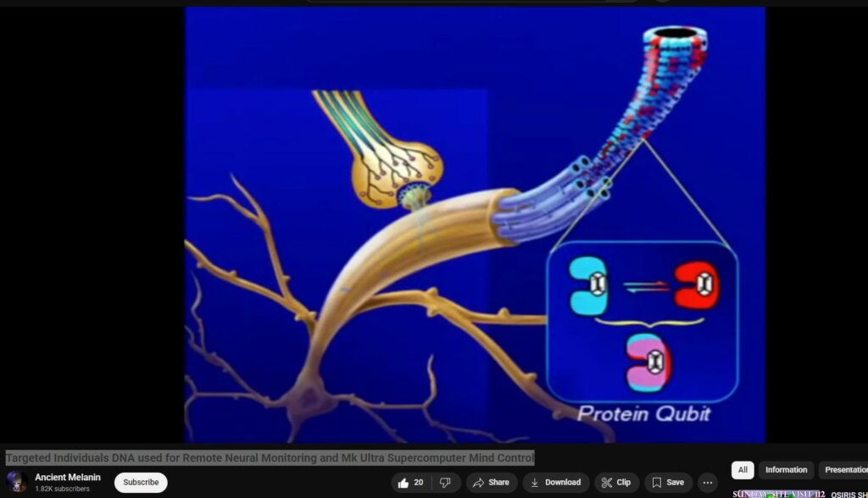Subscribe to Ancient Melanin channel
The image size is (868, 498).
141,483
